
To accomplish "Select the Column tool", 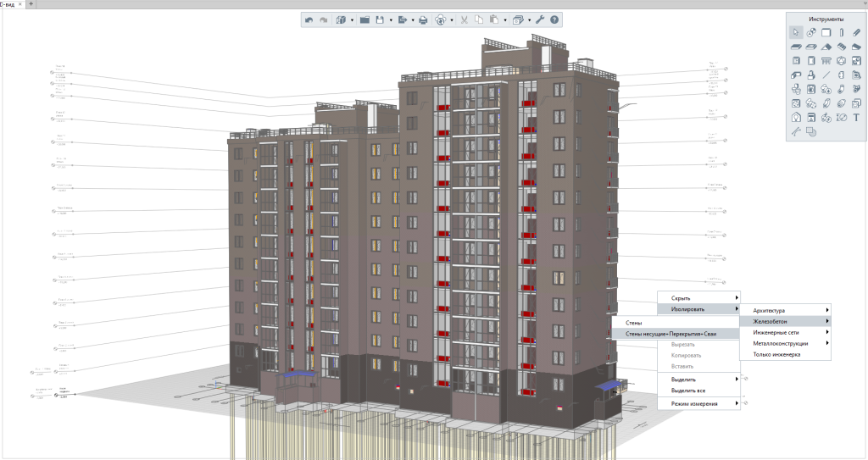I will [842, 33].
